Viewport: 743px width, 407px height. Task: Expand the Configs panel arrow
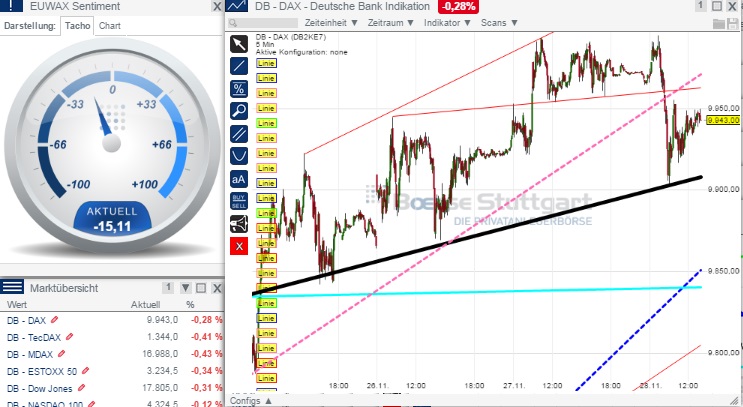coord(269,401)
